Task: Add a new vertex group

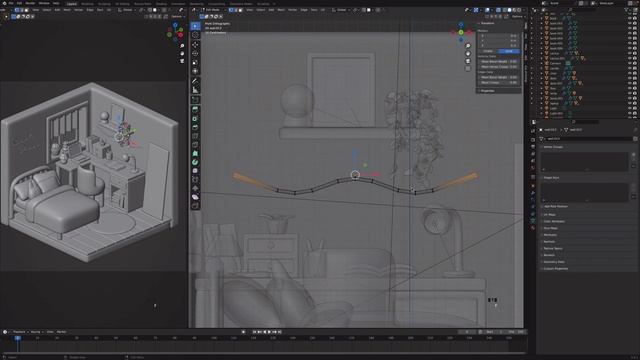Action: 633,155
